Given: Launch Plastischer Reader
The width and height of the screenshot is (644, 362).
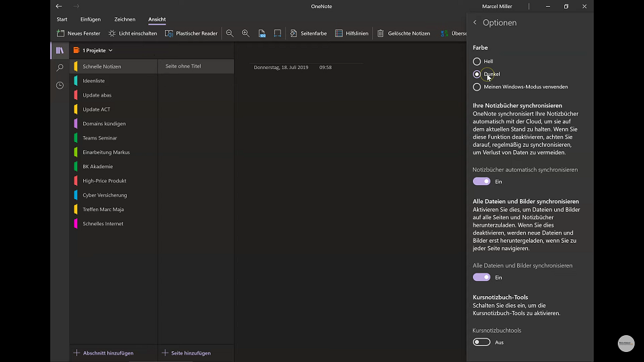Looking at the screenshot, I should click(x=191, y=34).
